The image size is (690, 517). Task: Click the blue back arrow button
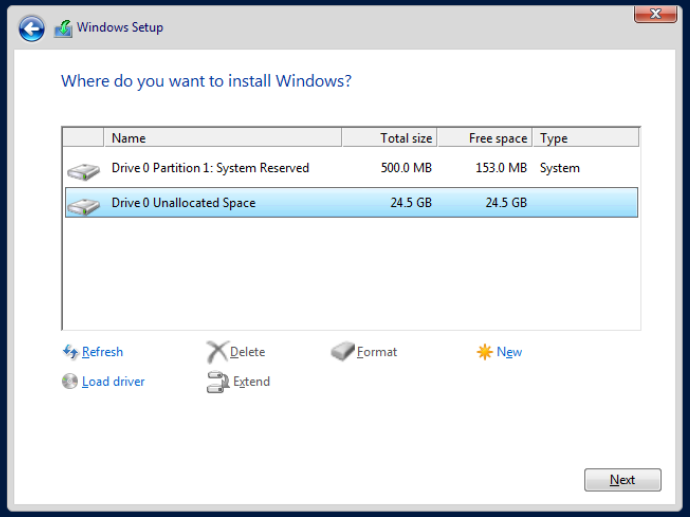coord(31,28)
